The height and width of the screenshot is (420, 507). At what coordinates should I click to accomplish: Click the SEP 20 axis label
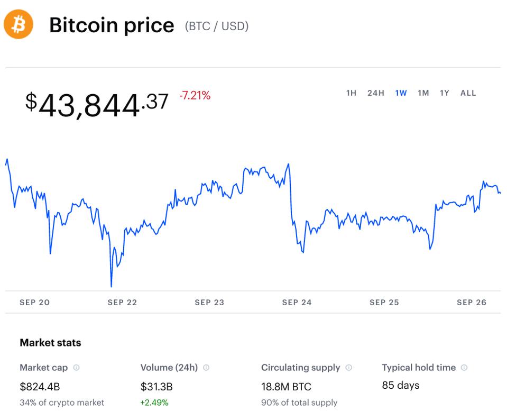pyautogui.click(x=34, y=303)
